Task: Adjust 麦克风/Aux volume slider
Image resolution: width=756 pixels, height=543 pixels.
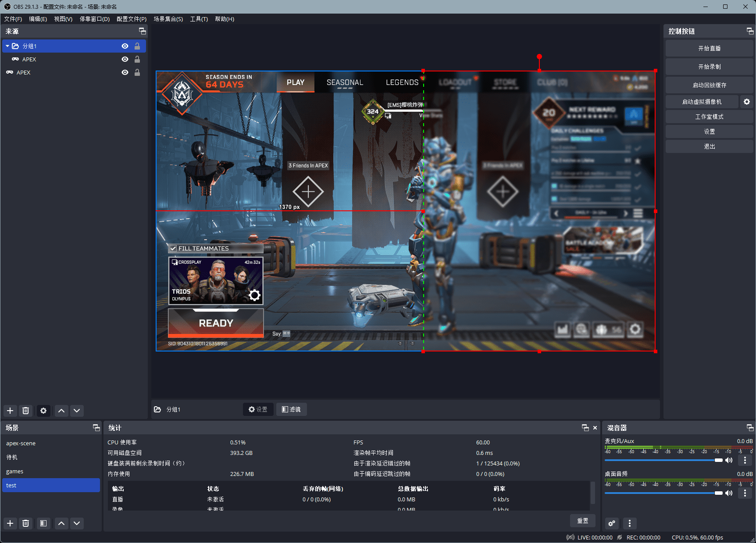Action: [x=663, y=460]
